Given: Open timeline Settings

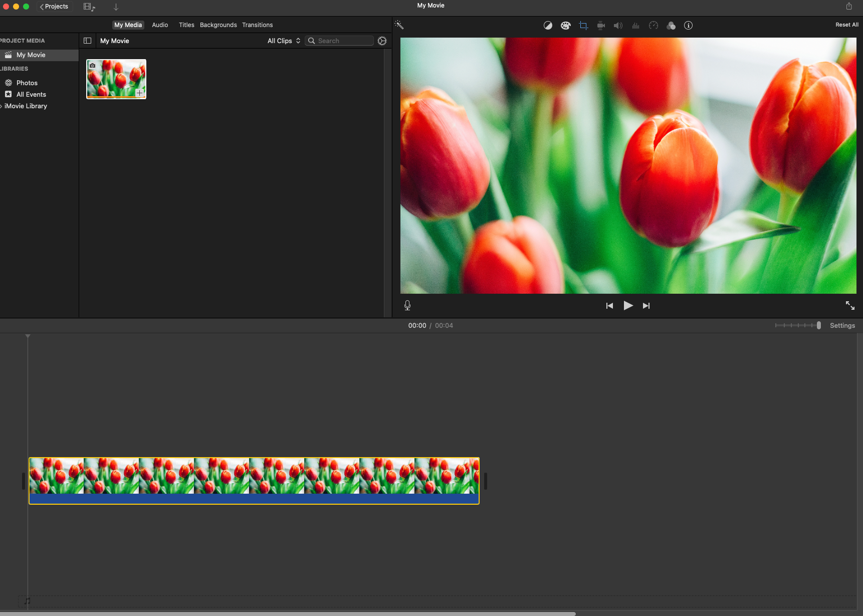Looking at the screenshot, I should pyautogui.click(x=842, y=325).
